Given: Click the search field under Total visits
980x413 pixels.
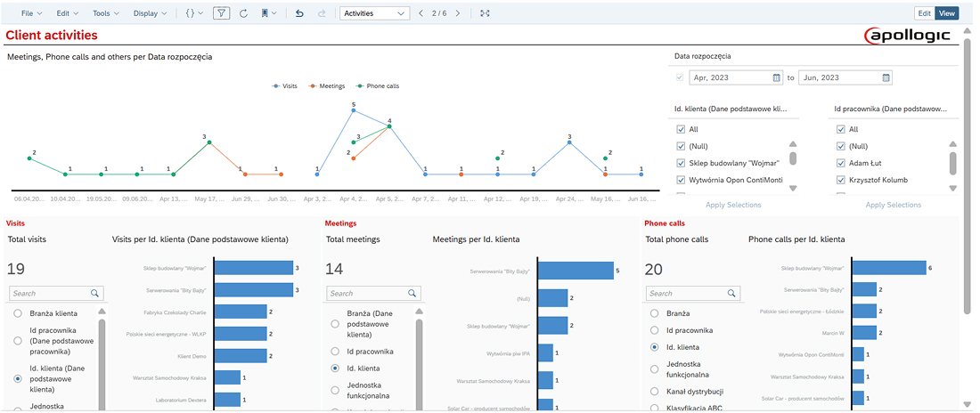Looking at the screenshot, I should [49, 293].
